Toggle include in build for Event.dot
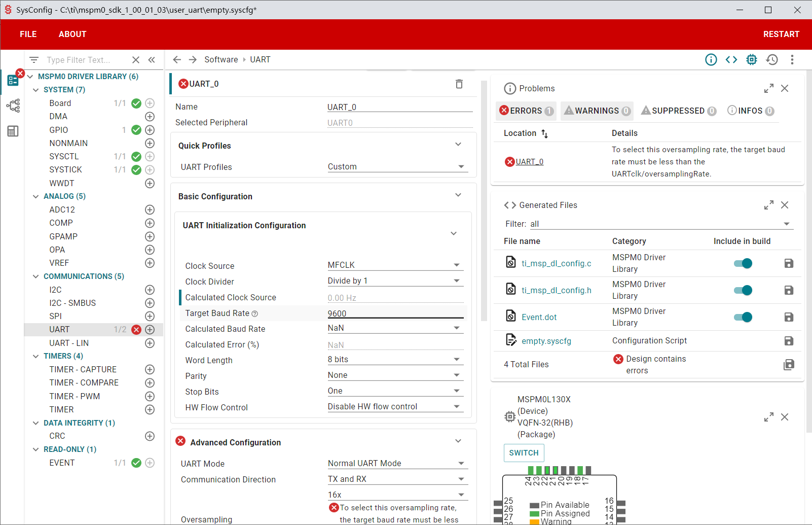Image resolution: width=812 pixels, height=525 pixels. tap(743, 317)
